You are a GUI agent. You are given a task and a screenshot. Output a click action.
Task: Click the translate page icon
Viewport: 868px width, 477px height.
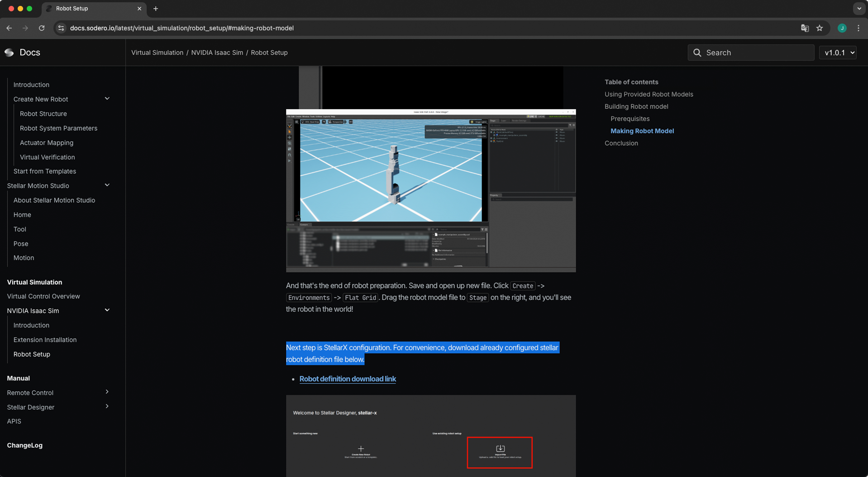(x=805, y=28)
